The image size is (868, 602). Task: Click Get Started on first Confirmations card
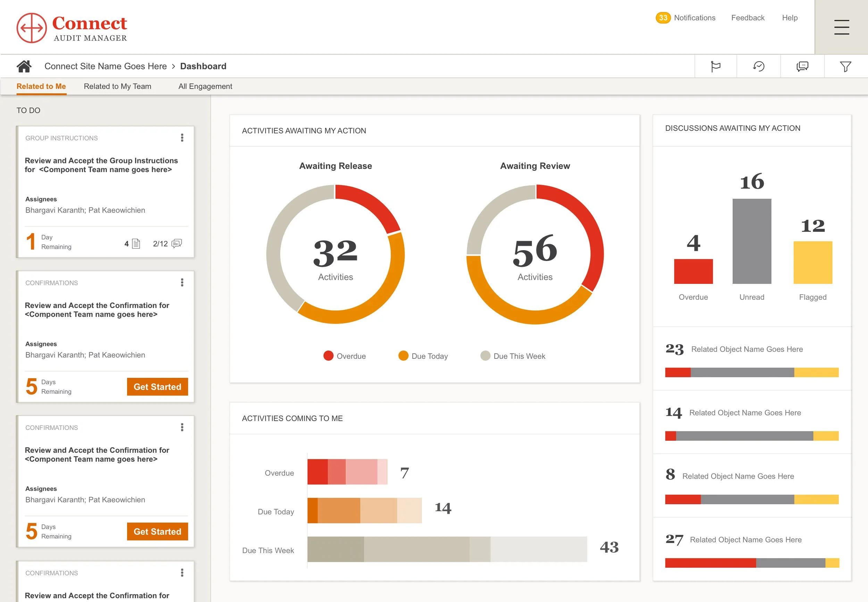pyautogui.click(x=157, y=387)
